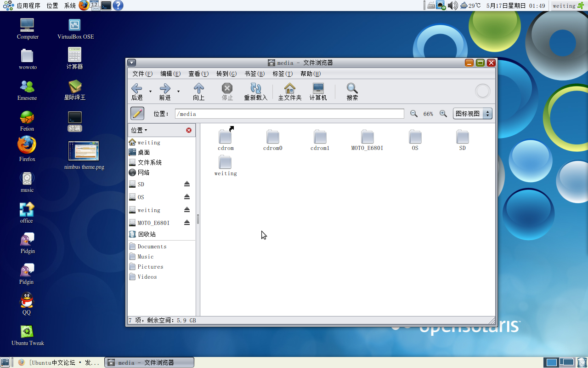Open 计算机 from the toolbar
This screenshot has width=588, height=368.
tap(318, 92)
